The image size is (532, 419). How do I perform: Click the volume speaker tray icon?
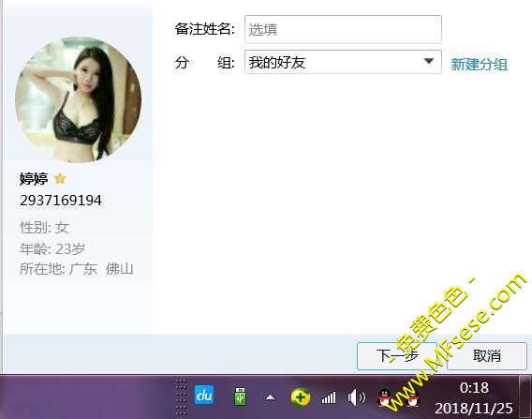coord(356,397)
